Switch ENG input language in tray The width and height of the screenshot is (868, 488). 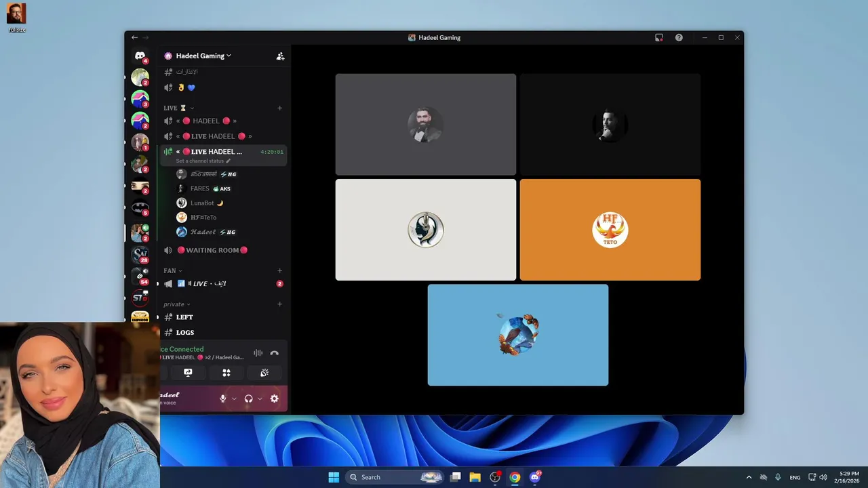(x=795, y=477)
